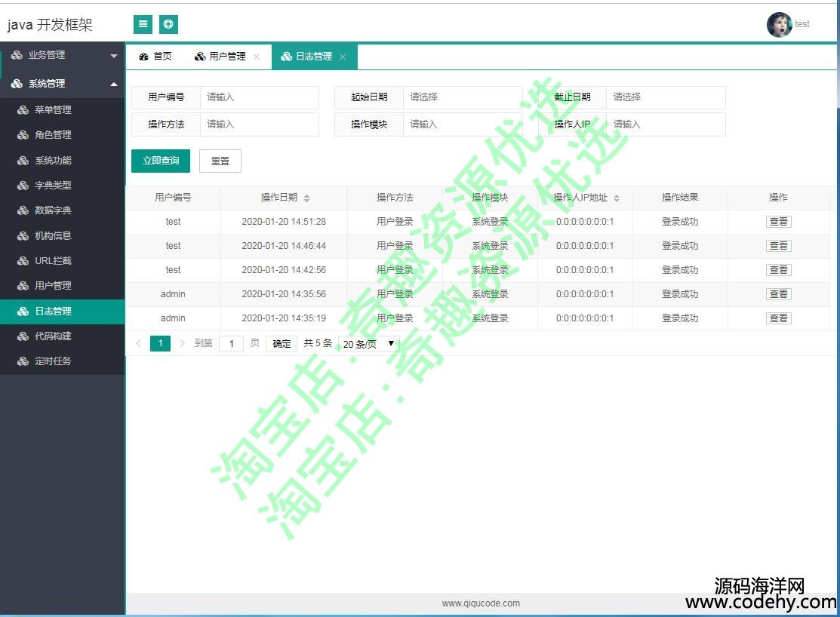
Task: Close the 用户管理 tab
Action: [x=257, y=57]
